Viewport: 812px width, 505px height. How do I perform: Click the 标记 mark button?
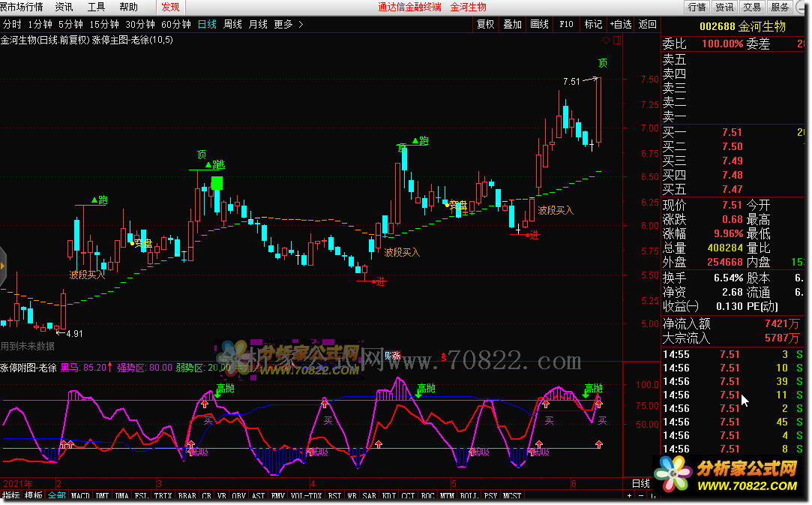tap(593, 24)
